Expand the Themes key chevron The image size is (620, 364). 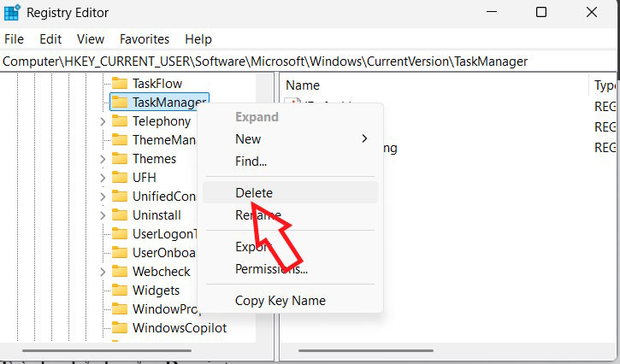[103, 159]
